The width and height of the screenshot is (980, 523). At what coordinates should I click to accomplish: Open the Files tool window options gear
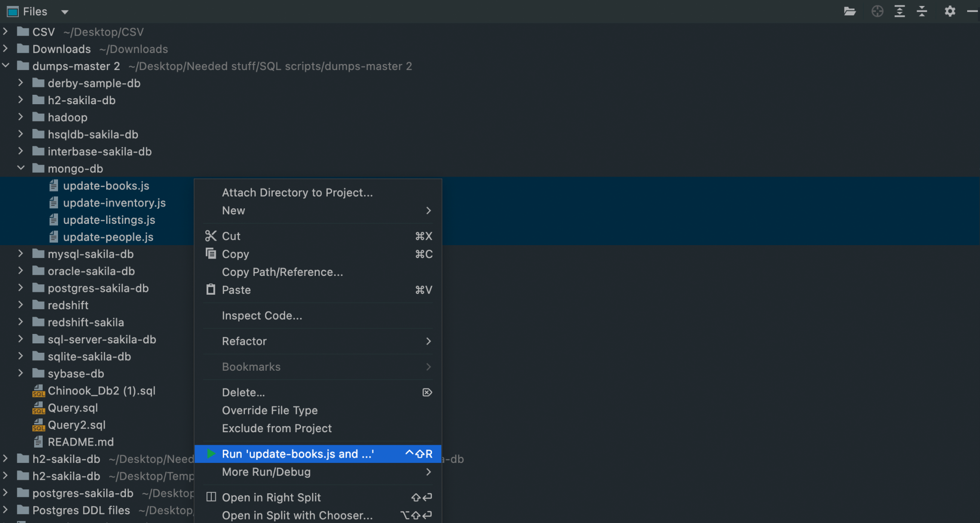(x=950, y=11)
